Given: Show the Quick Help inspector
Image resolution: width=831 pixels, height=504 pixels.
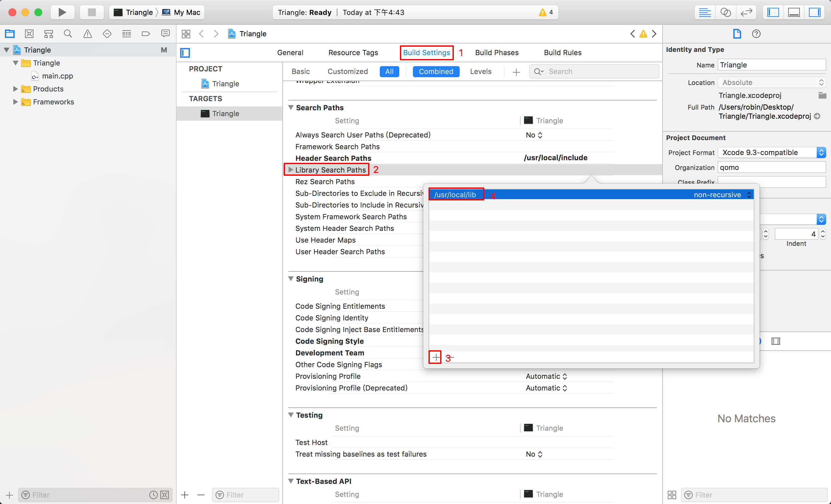Looking at the screenshot, I should (756, 34).
